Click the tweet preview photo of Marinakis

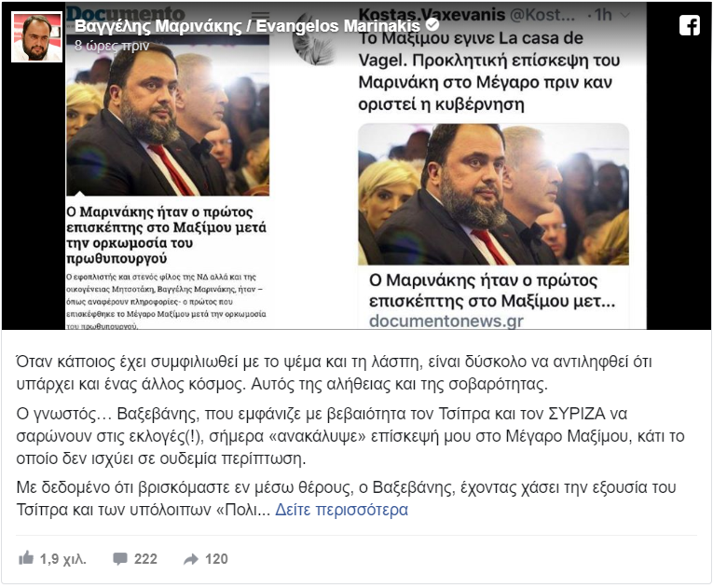pos(493,194)
